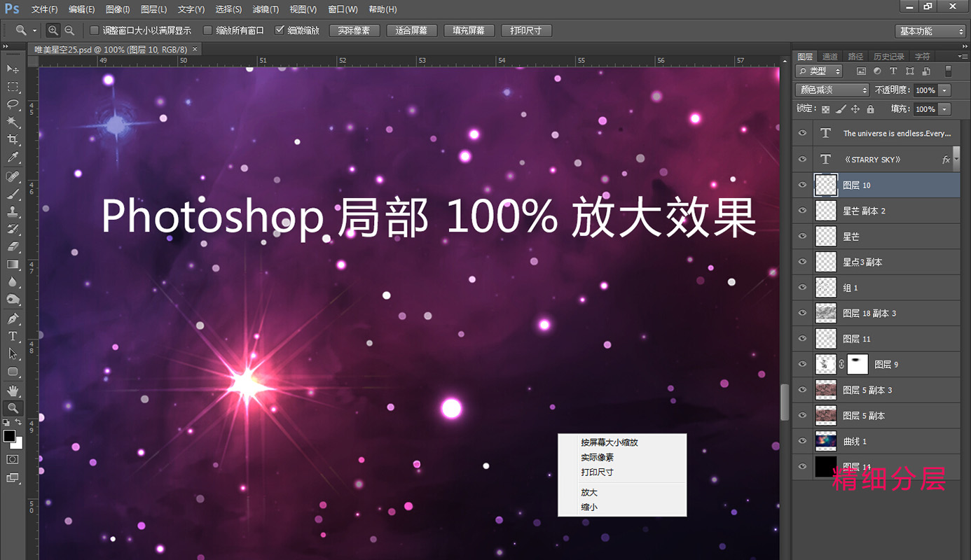Choose 放大 from context menu
This screenshot has width=971, height=560.
(x=589, y=492)
